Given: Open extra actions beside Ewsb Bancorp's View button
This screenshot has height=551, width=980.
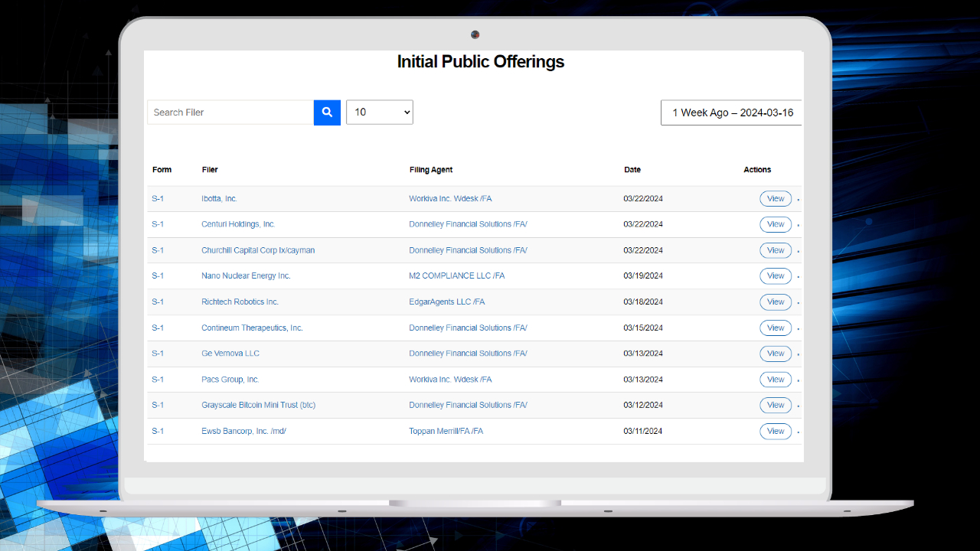Looking at the screenshot, I should (x=798, y=431).
